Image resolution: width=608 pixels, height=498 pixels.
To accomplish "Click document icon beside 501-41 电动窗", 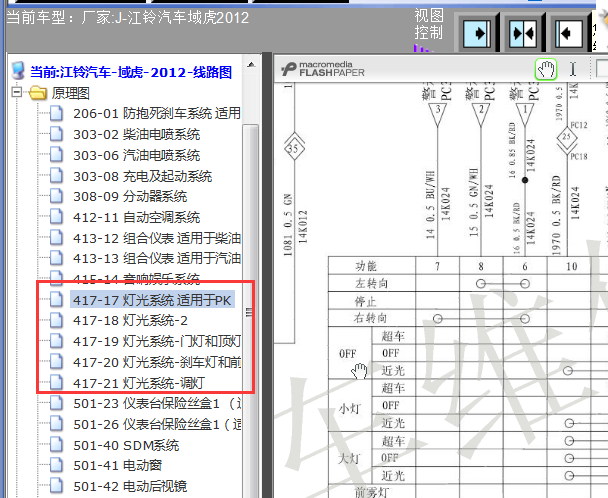I will 56,465.
